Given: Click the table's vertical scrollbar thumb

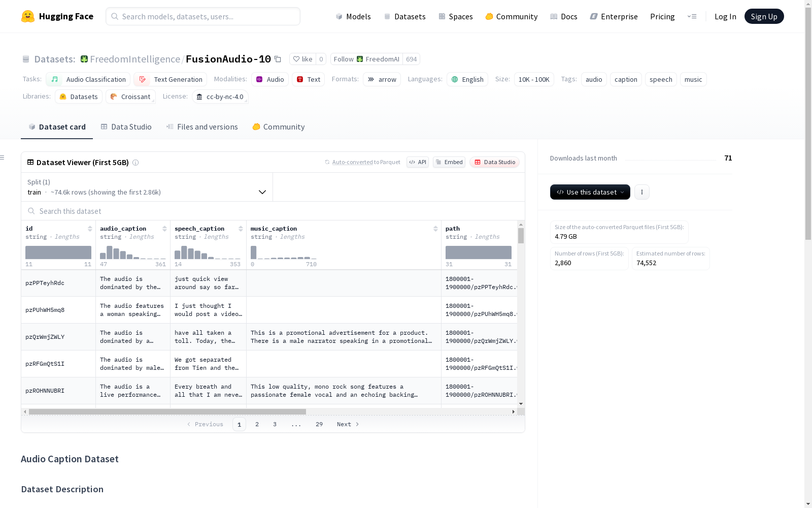Looking at the screenshot, I should pyautogui.click(x=521, y=236).
